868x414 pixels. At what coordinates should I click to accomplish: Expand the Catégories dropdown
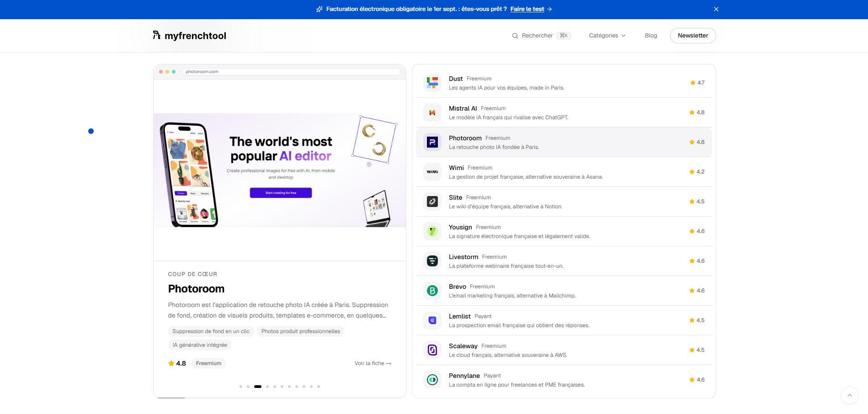coord(607,36)
